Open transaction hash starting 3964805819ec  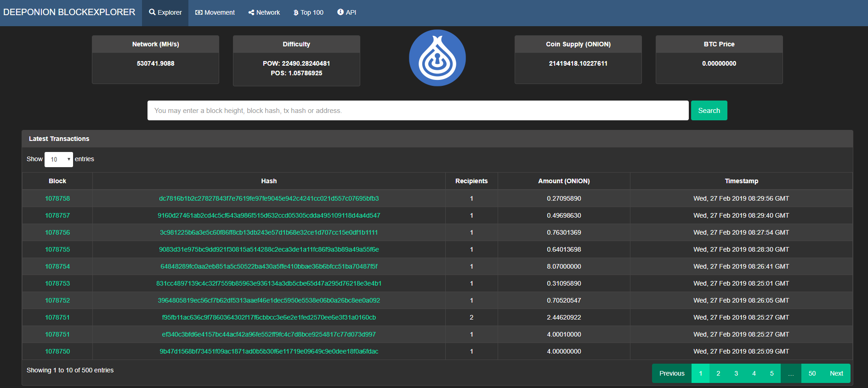tap(269, 300)
